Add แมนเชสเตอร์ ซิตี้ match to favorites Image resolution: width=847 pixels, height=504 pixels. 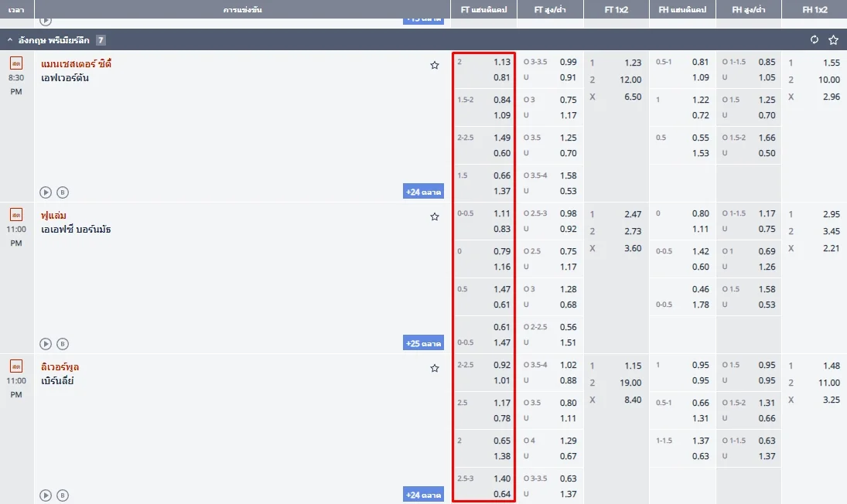tap(434, 65)
